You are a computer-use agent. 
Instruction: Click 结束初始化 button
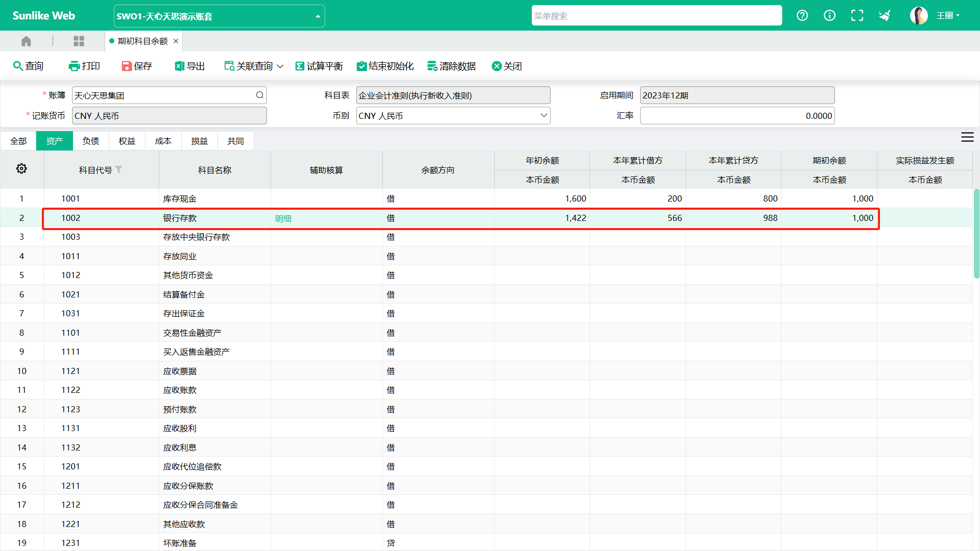tap(385, 66)
